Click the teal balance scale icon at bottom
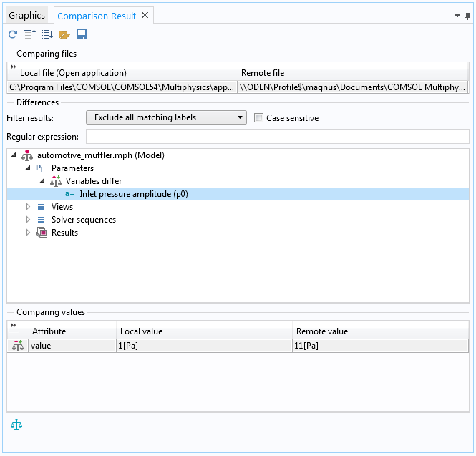 coord(16,425)
